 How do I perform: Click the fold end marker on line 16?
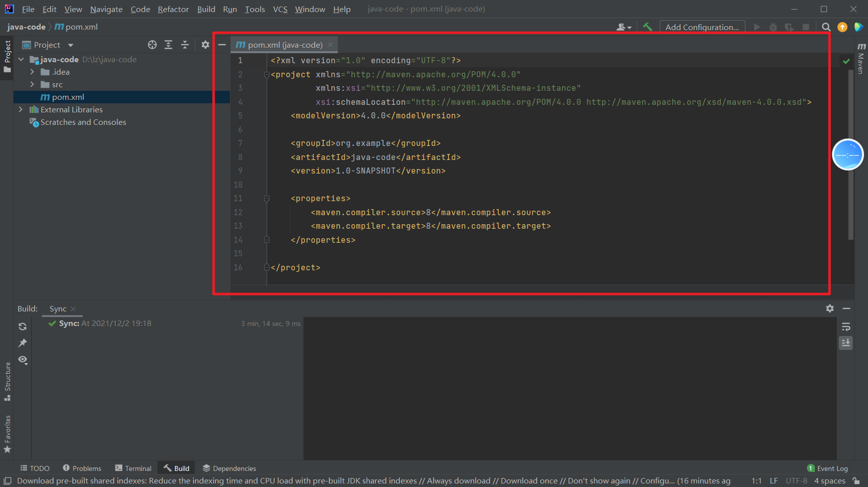267,268
